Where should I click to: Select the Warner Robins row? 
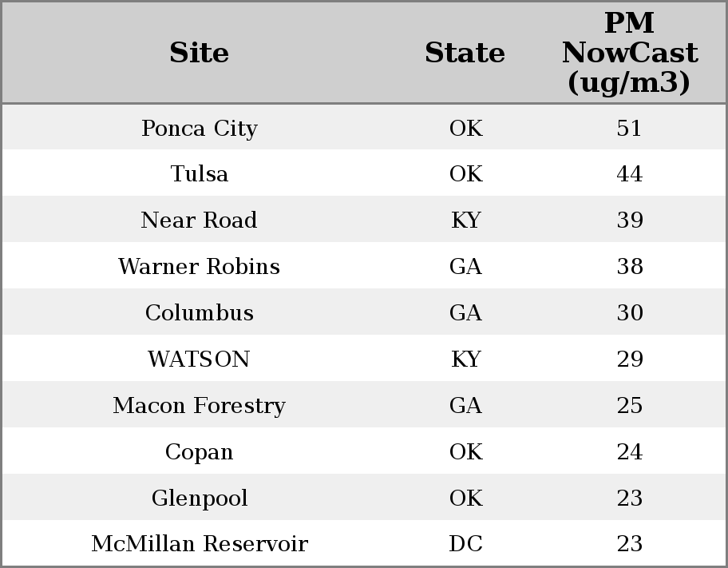(x=199, y=267)
